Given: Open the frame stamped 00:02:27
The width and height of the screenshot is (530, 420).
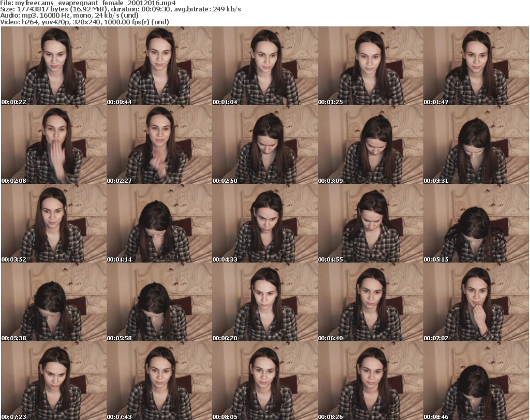Looking at the screenshot, I should [159, 144].
